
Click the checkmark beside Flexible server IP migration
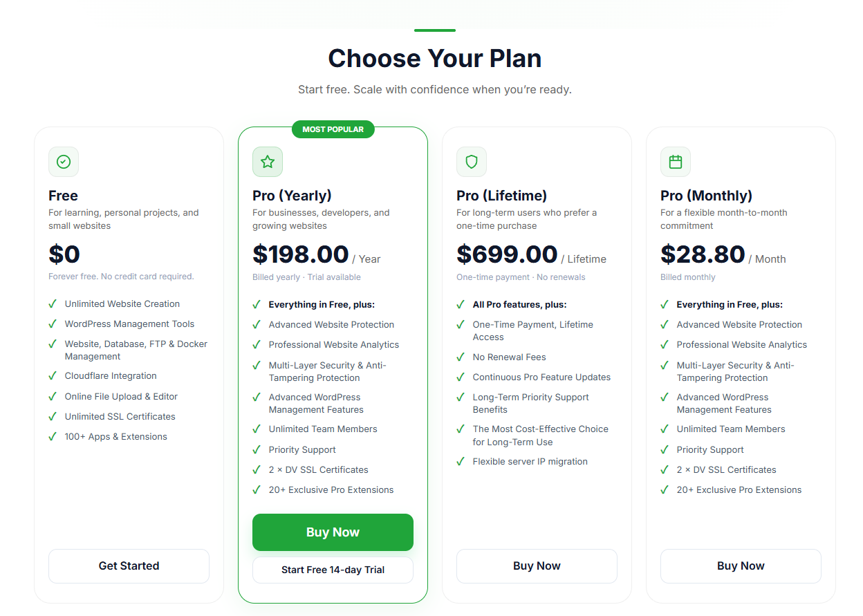click(461, 462)
